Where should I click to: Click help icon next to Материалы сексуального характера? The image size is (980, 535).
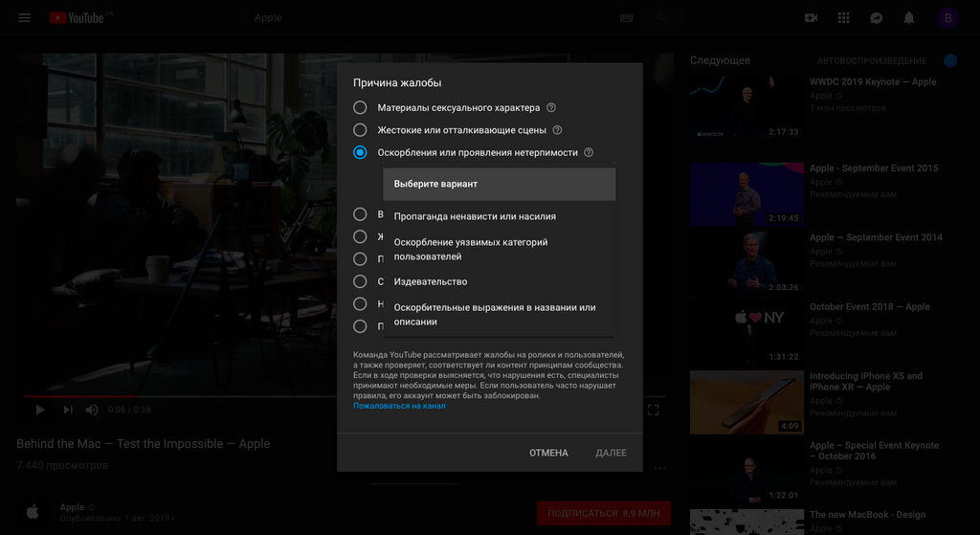[x=551, y=107]
